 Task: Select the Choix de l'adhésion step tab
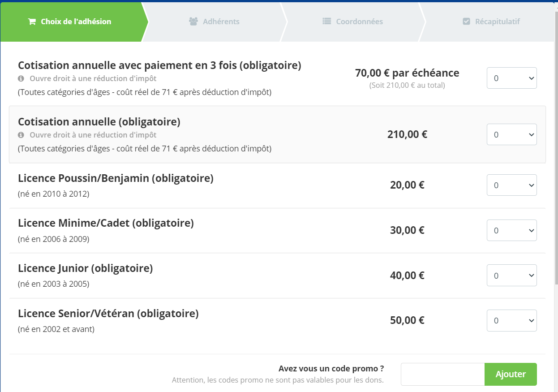(74, 22)
